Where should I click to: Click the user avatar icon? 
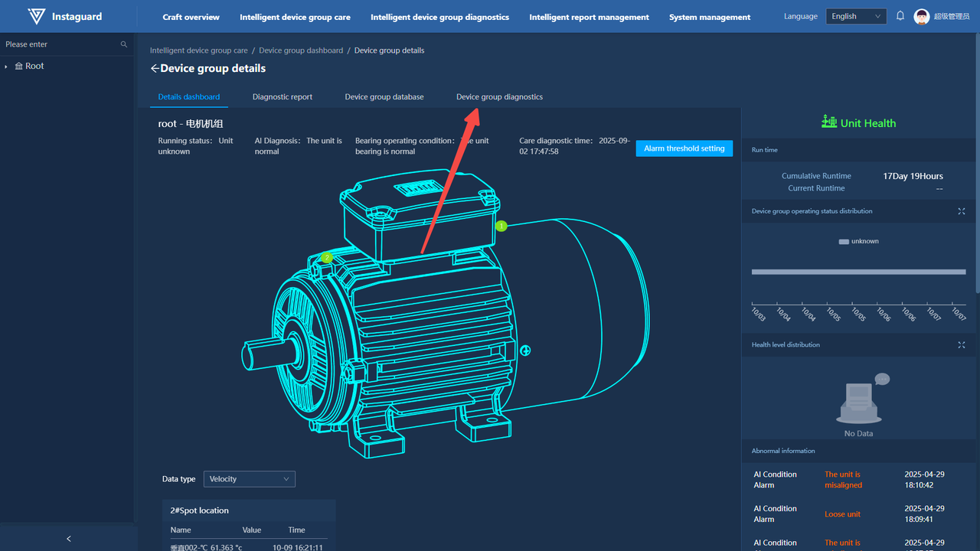click(922, 17)
